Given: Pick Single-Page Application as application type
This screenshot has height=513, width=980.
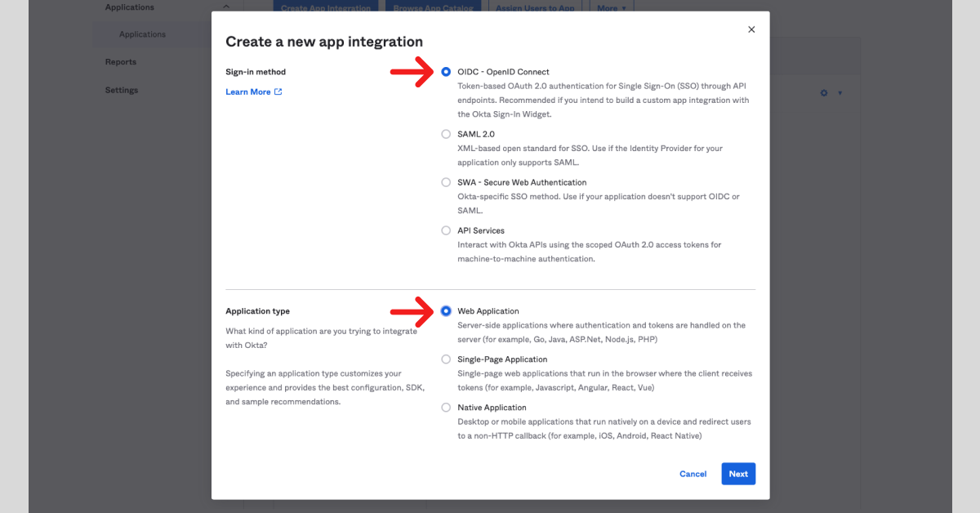Looking at the screenshot, I should click(x=446, y=359).
